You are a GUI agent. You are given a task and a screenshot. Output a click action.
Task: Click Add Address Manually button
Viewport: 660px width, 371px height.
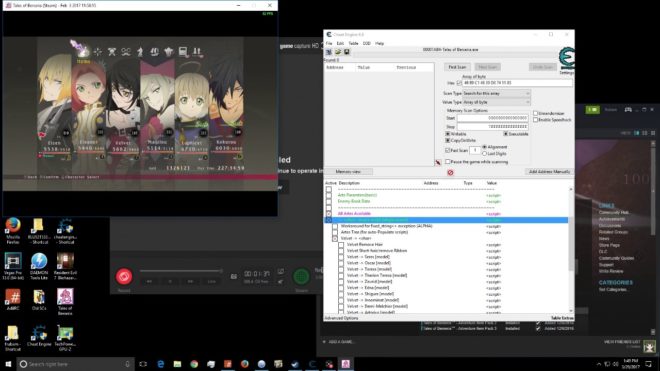click(x=549, y=172)
